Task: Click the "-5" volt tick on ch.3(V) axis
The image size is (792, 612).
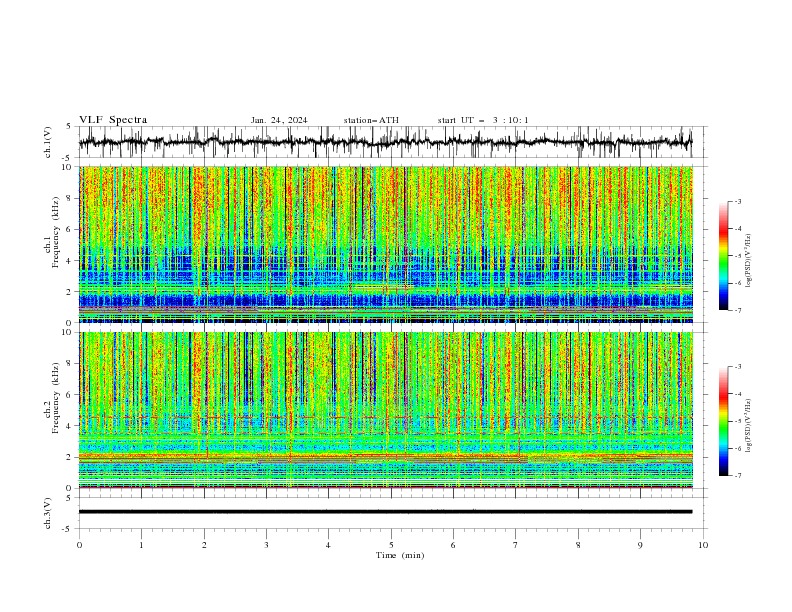Action: click(x=67, y=529)
